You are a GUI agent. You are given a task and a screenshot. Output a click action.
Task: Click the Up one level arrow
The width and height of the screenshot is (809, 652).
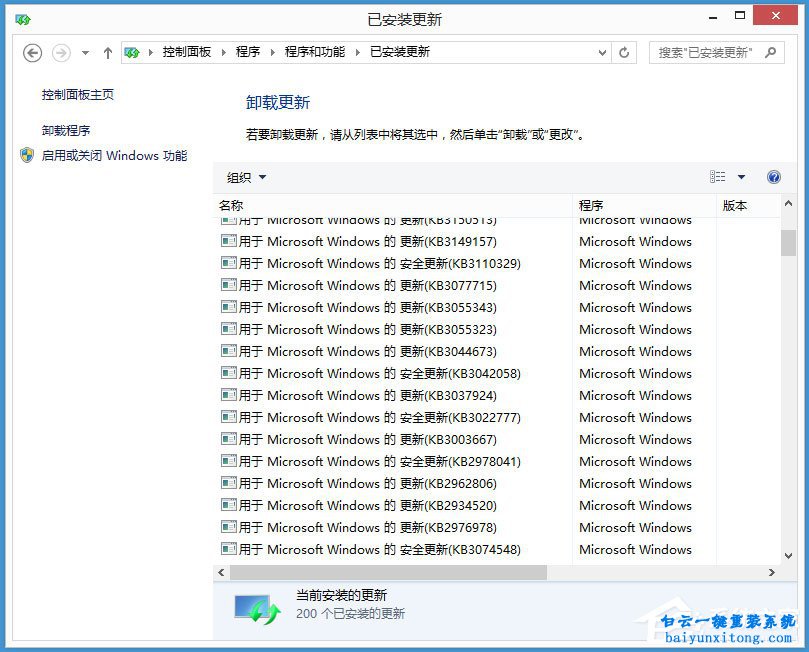click(108, 52)
